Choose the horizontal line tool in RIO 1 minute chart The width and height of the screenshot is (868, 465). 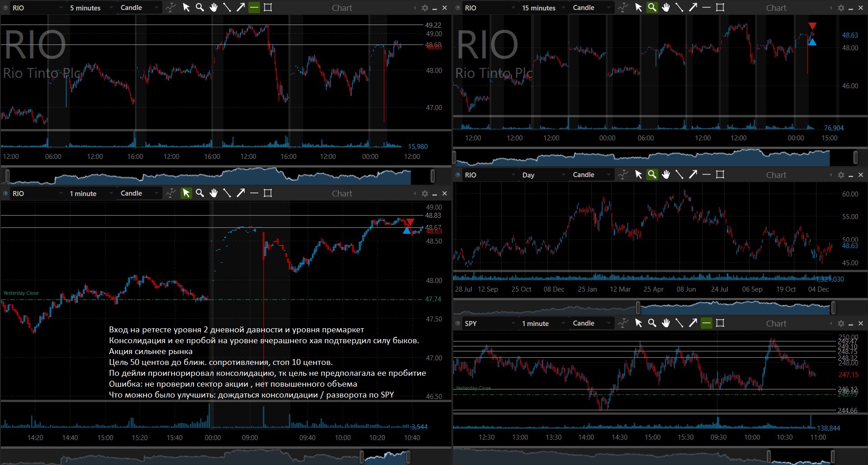254,193
